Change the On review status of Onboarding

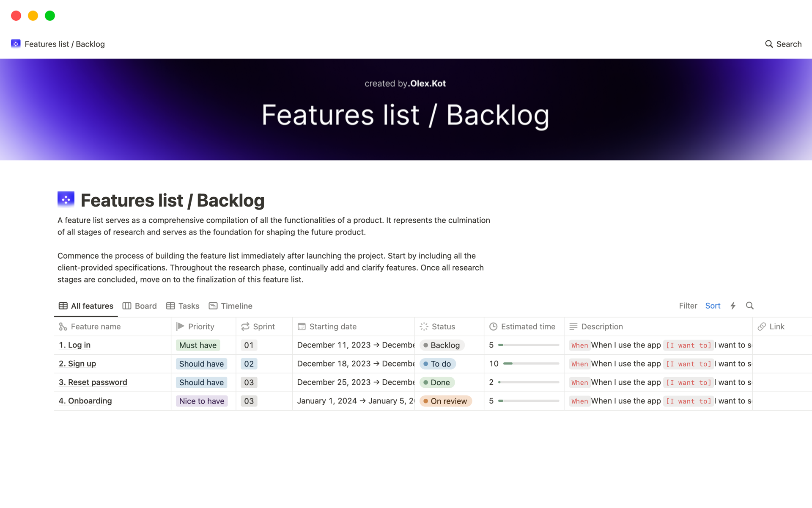pos(445,401)
